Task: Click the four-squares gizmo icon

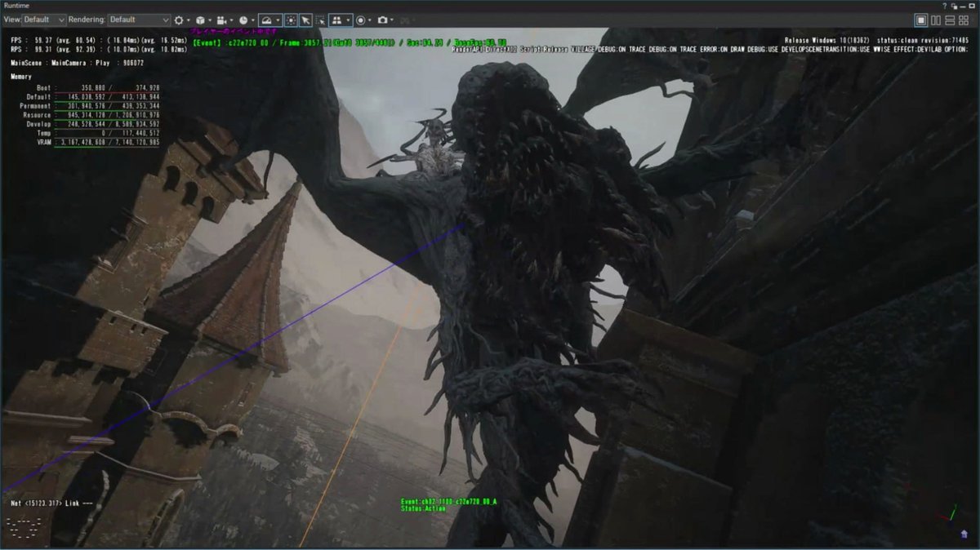Action: 336,20
